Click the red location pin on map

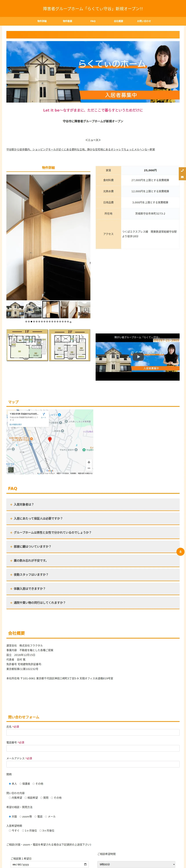coord(50,439)
